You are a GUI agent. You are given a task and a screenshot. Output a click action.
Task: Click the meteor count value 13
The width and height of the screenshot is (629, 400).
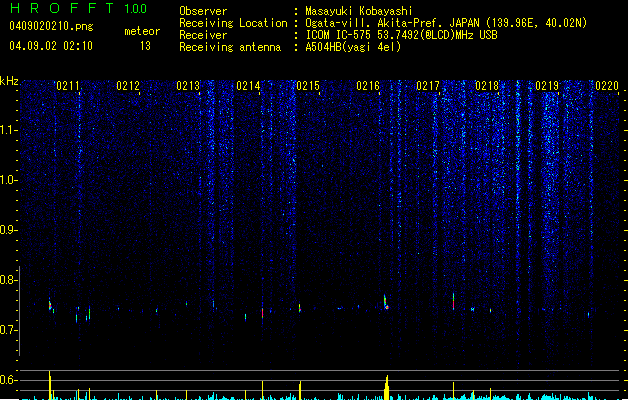click(x=145, y=46)
